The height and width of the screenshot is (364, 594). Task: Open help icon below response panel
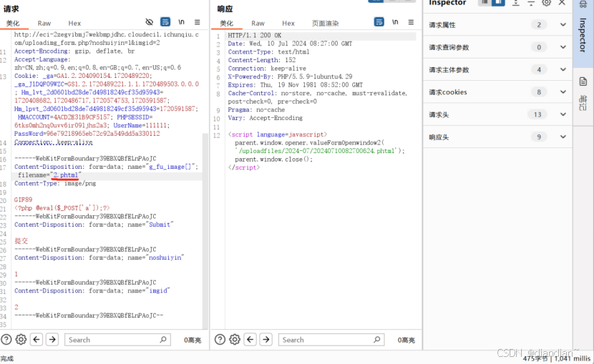[220, 340]
